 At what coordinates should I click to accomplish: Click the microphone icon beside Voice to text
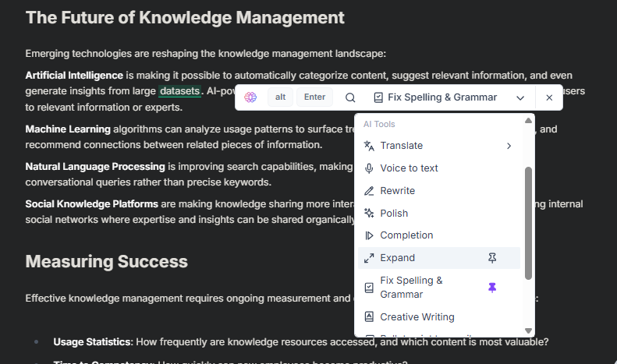click(369, 168)
